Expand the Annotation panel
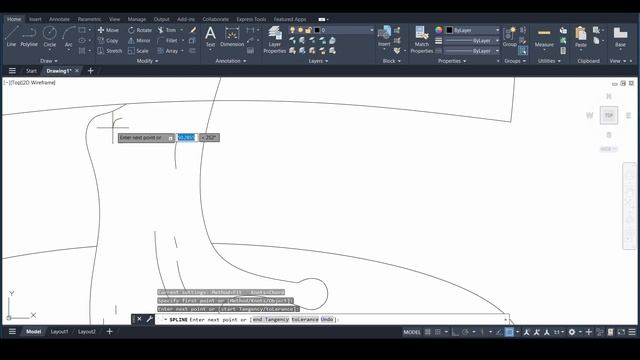Screen dimensions: 640x360 pyautogui.click(x=231, y=61)
